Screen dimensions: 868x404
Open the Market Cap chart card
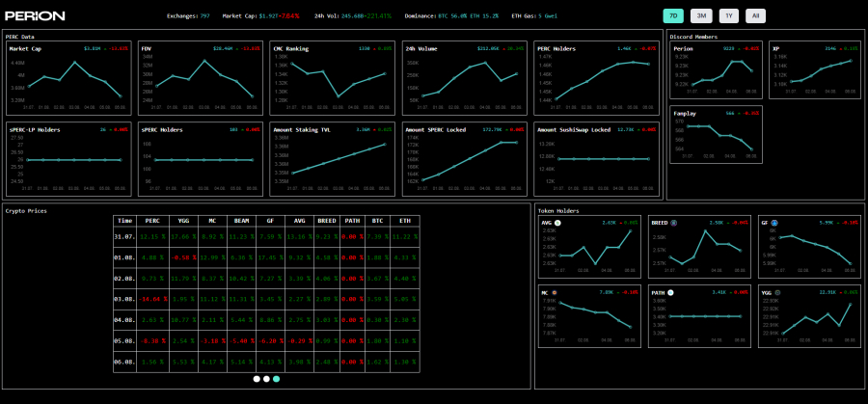coord(68,77)
